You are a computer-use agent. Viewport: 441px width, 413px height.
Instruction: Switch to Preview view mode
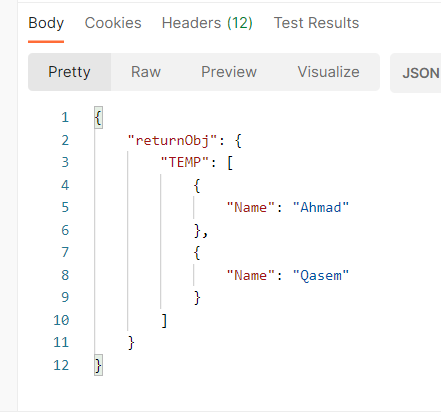pyautogui.click(x=229, y=72)
